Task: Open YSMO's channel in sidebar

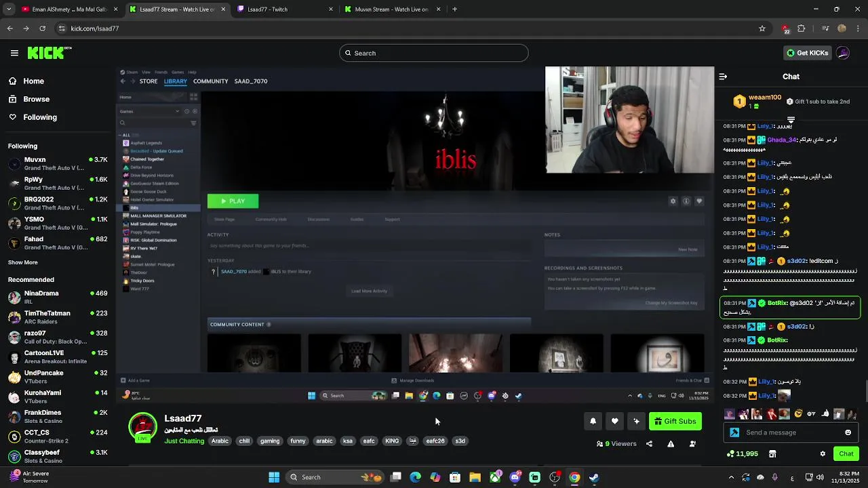Action: (x=58, y=223)
